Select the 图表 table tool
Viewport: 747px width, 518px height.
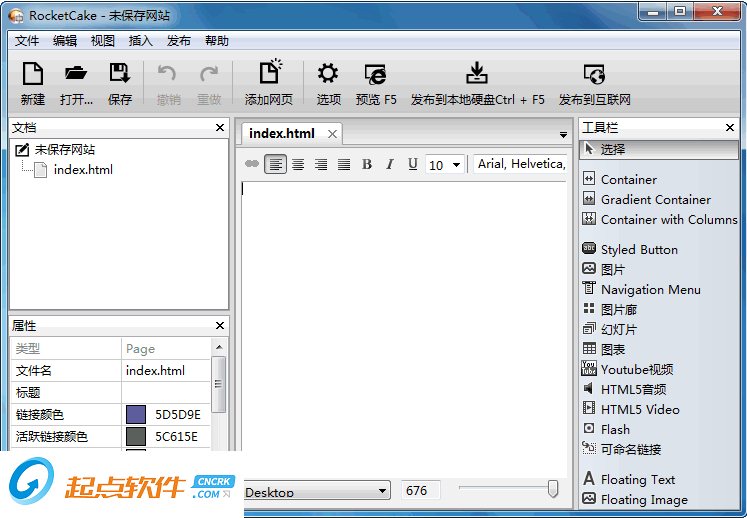pyautogui.click(x=604, y=350)
